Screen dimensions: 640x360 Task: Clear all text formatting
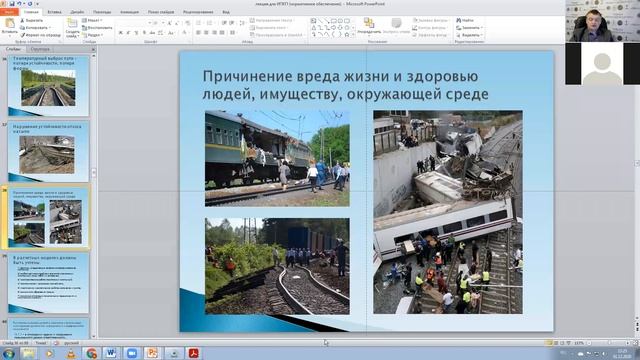pyautogui.click(x=187, y=23)
